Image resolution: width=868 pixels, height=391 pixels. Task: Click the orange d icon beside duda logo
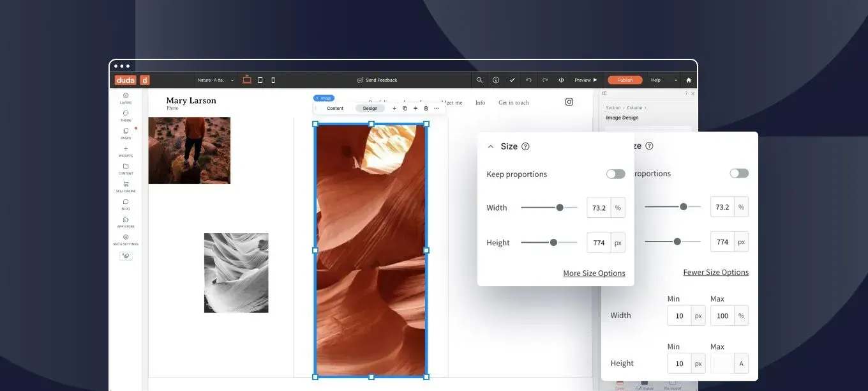coord(145,80)
